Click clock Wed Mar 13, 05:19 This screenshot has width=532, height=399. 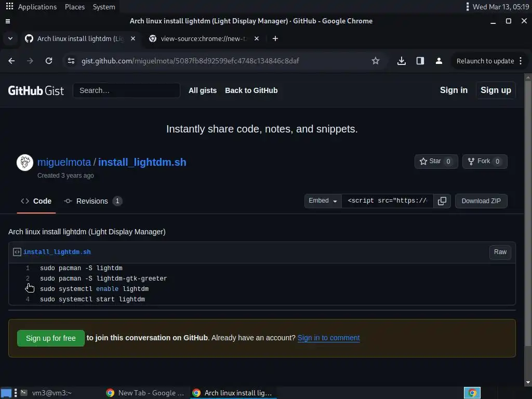coord(501,7)
